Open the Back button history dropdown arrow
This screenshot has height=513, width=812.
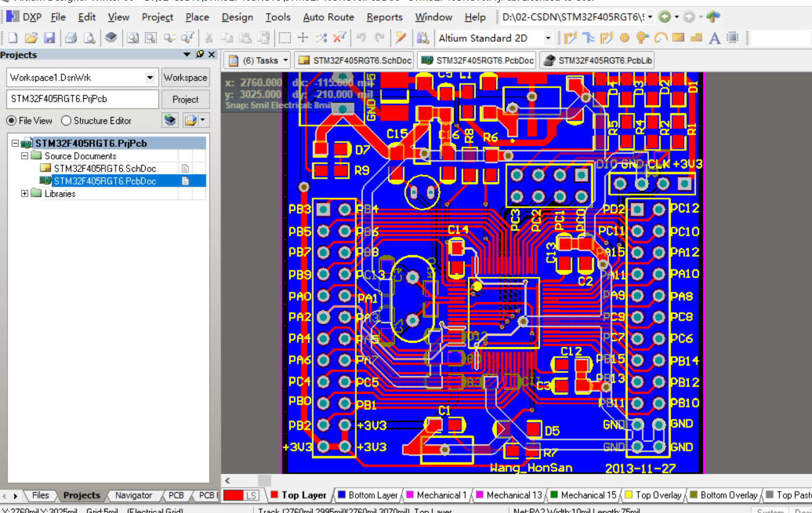(x=677, y=17)
